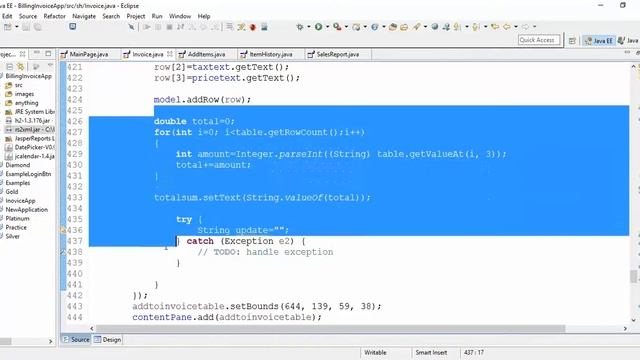Click the Open Perspective icon

572,40
